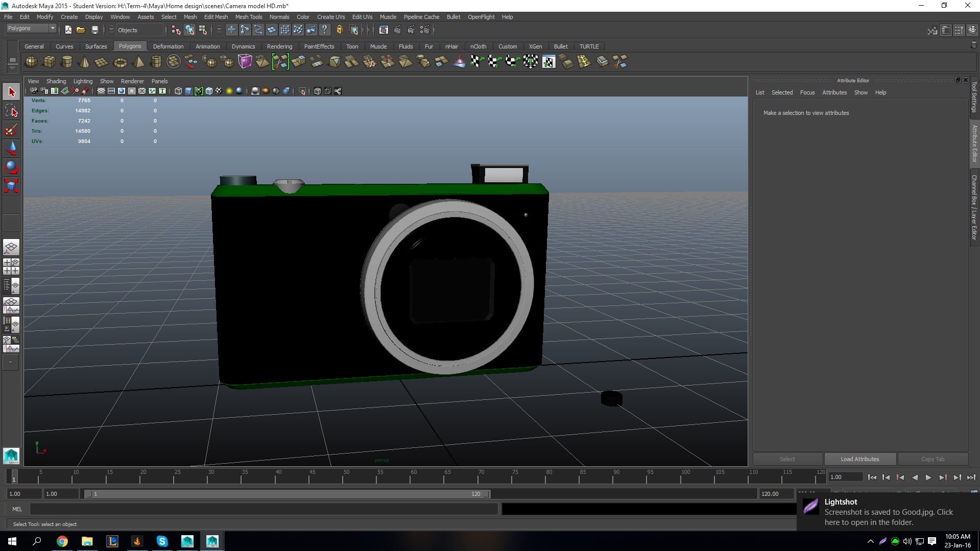The height and width of the screenshot is (551, 980).
Task: Click the Save Scene disk icon
Action: pyautogui.click(x=94, y=30)
